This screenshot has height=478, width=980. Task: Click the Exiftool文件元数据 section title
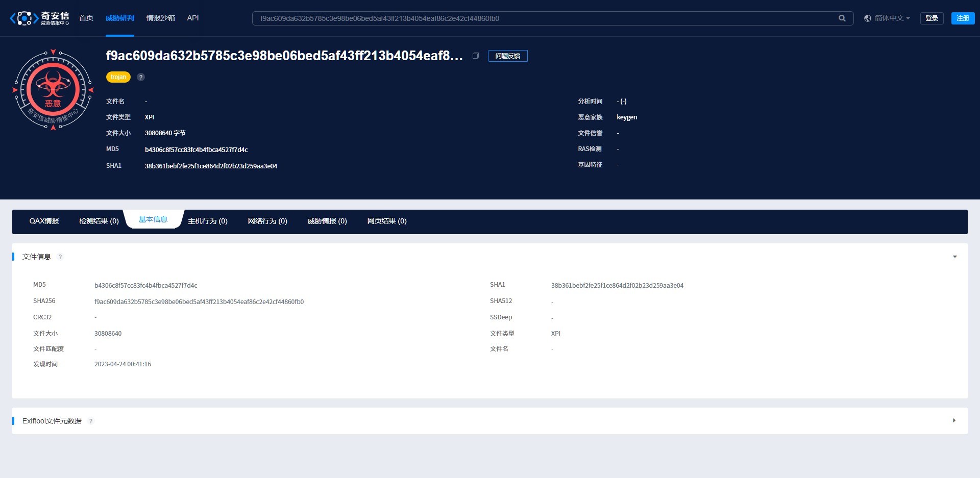click(52, 421)
